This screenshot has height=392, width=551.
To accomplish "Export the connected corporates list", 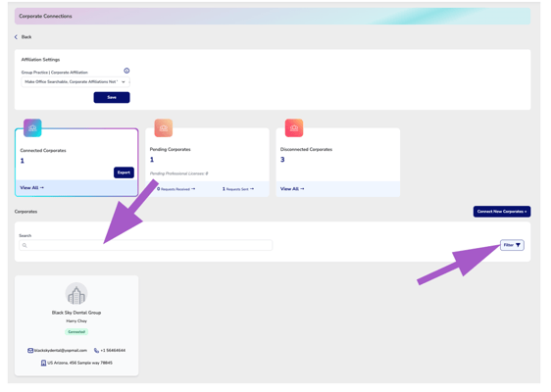I will pyautogui.click(x=124, y=172).
